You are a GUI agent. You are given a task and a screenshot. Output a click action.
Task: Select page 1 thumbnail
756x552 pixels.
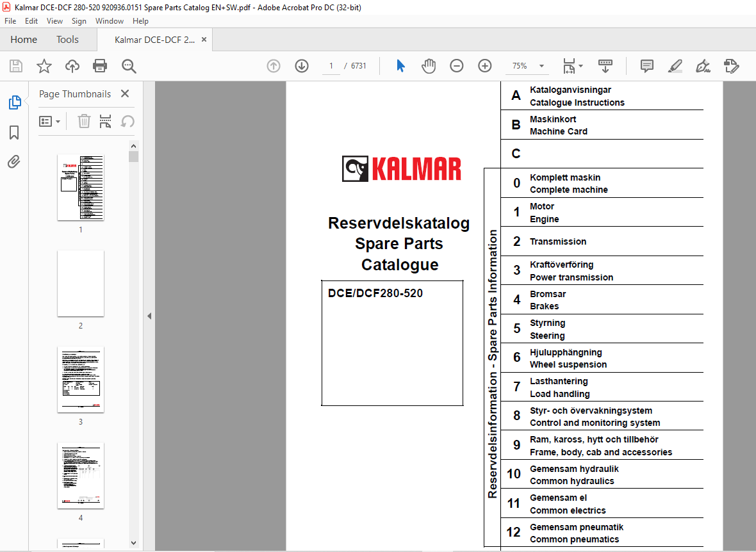(81, 188)
